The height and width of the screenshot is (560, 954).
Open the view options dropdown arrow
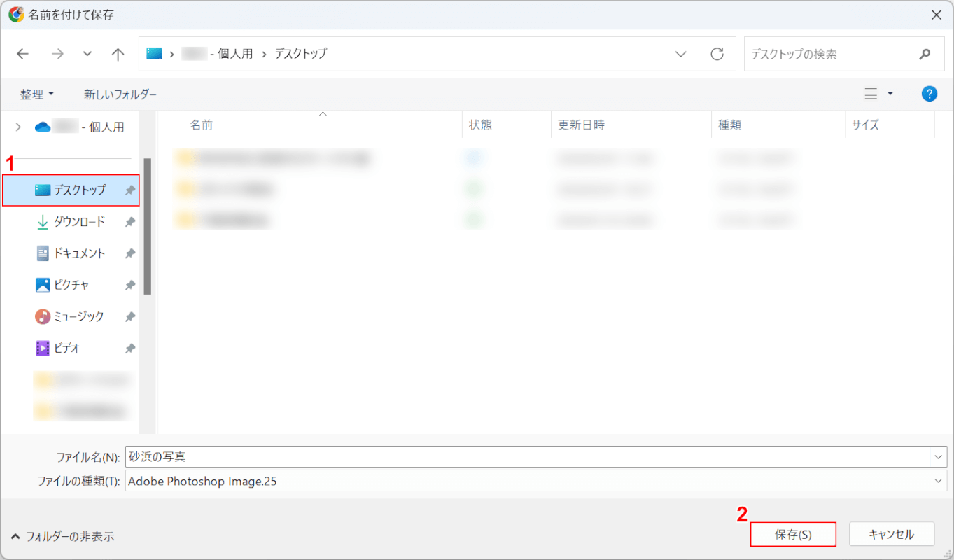tap(890, 93)
